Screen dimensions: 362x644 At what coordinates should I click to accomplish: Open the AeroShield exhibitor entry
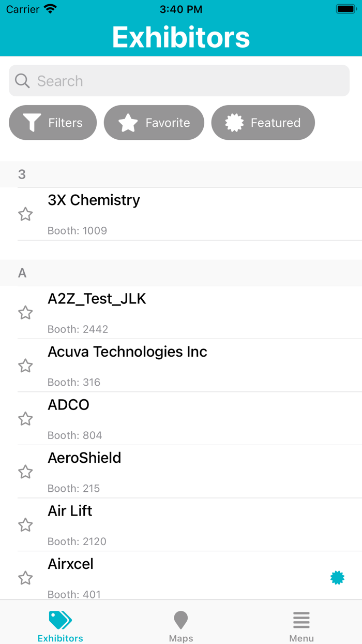pyautogui.click(x=155, y=471)
